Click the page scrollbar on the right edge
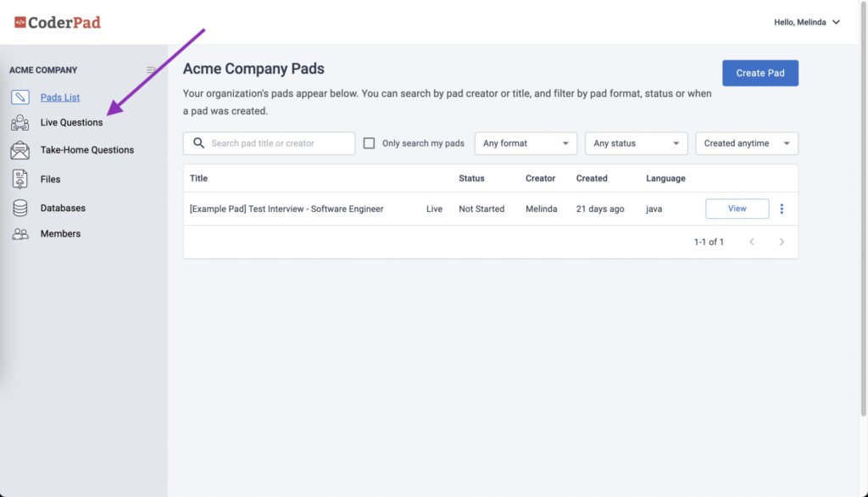Screen dimensions: 868x497 point(863,208)
